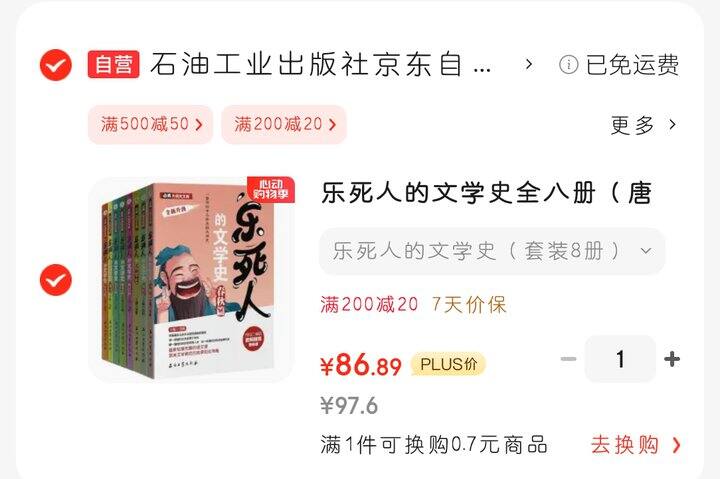Tap the 7天价保 price-protection label
The height and width of the screenshot is (479, 720).
tap(469, 304)
